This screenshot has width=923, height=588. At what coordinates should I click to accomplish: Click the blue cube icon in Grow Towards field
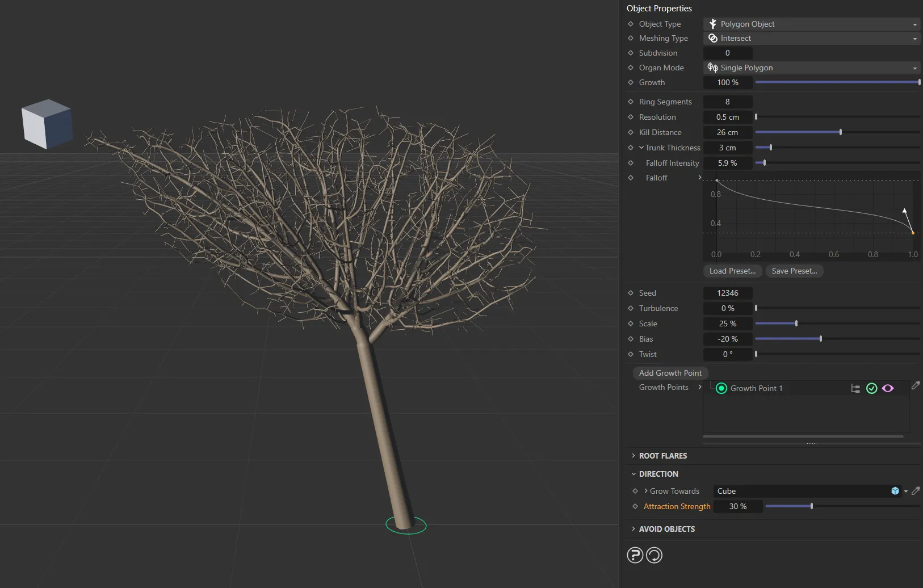[x=895, y=491]
